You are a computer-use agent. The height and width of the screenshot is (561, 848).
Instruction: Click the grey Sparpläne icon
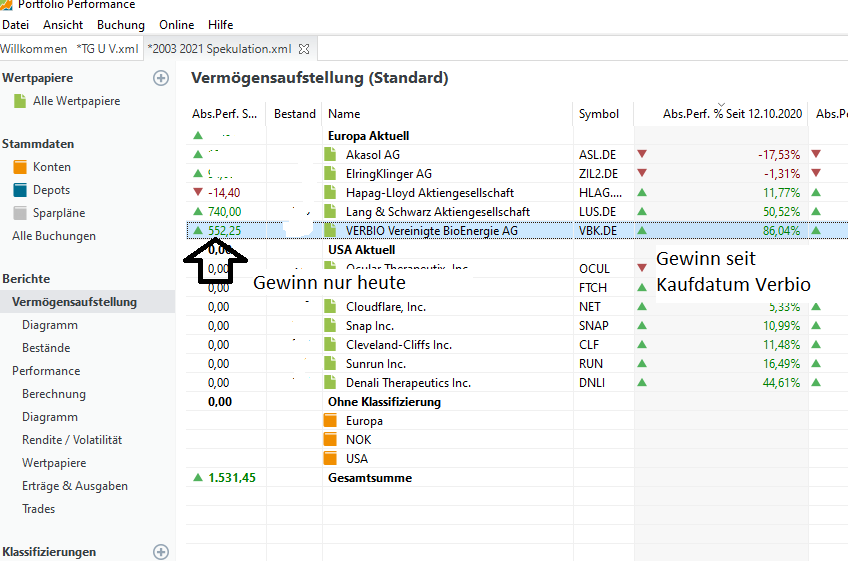(20, 213)
